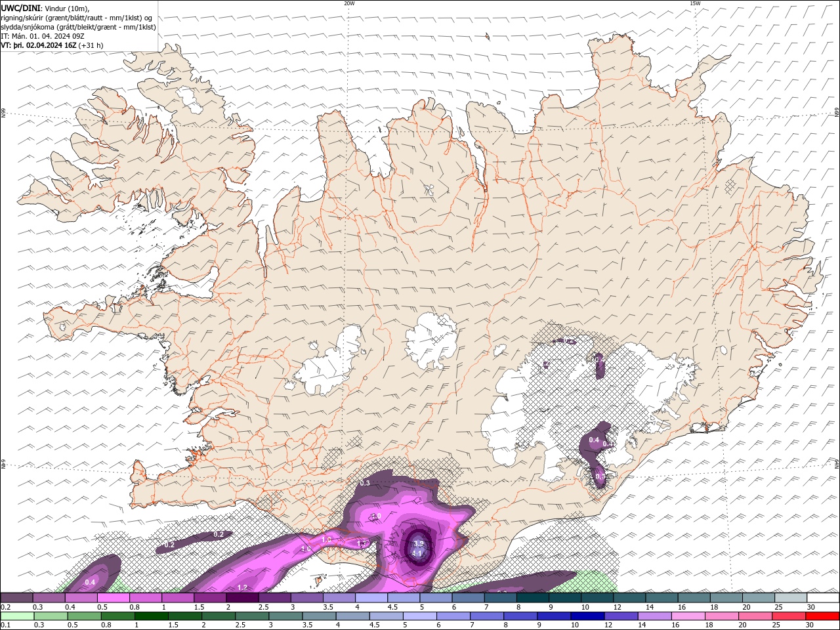Click the VT valid time line

coord(52,45)
